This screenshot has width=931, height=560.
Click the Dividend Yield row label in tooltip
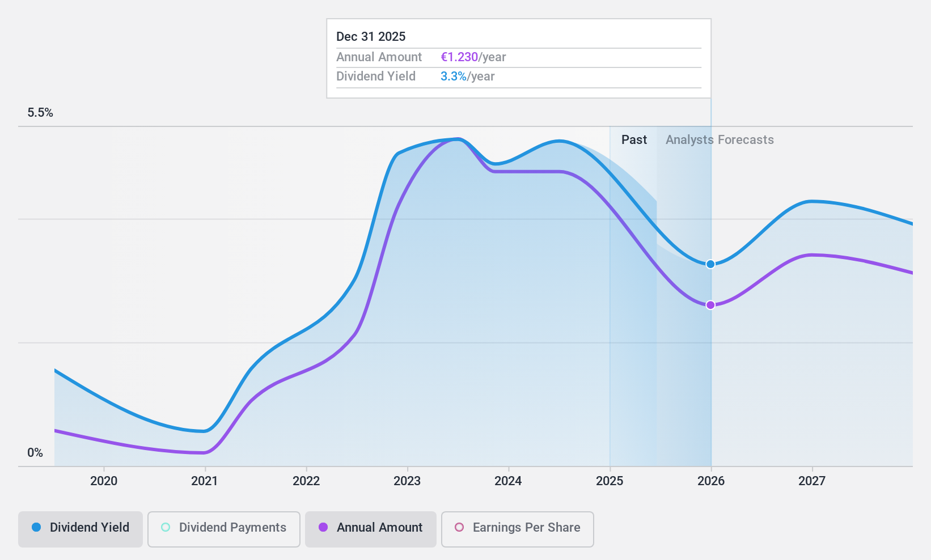point(376,77)
